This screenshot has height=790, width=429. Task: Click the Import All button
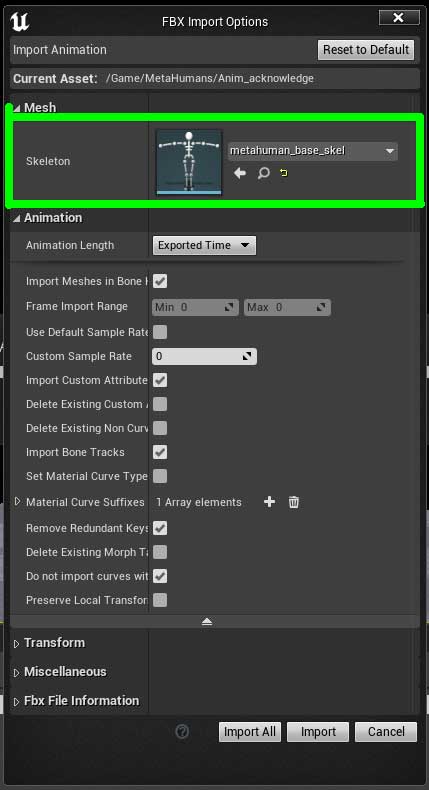pyautogui.click(x=250, y=732)
